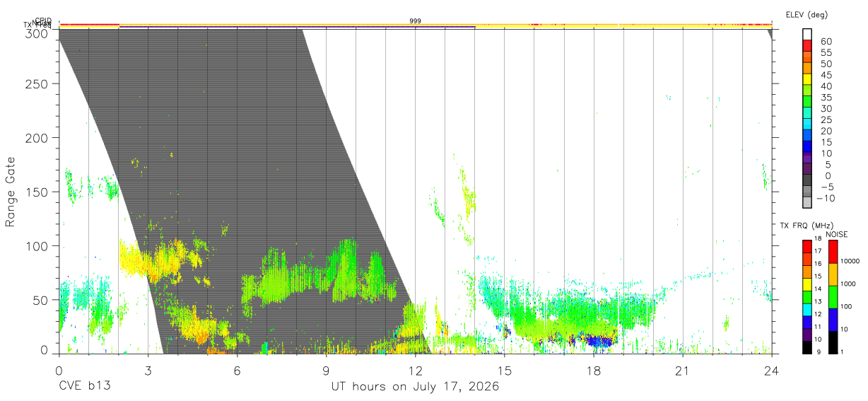Click the ELEV (deg) colorbar title
The image size is (868, 401).
tap(807, 14)
